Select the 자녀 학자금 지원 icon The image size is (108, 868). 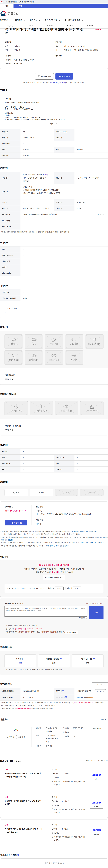pyautogui.click(x=94, y=339)
